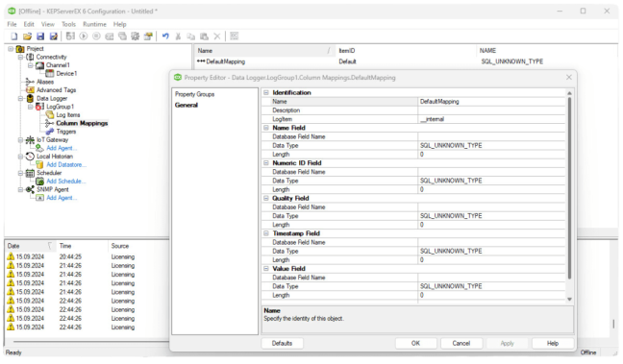Collapse the Timestamp Field property section
This screenshot has height=364, width=623.
pyautogui.click(x=266, y=233)
